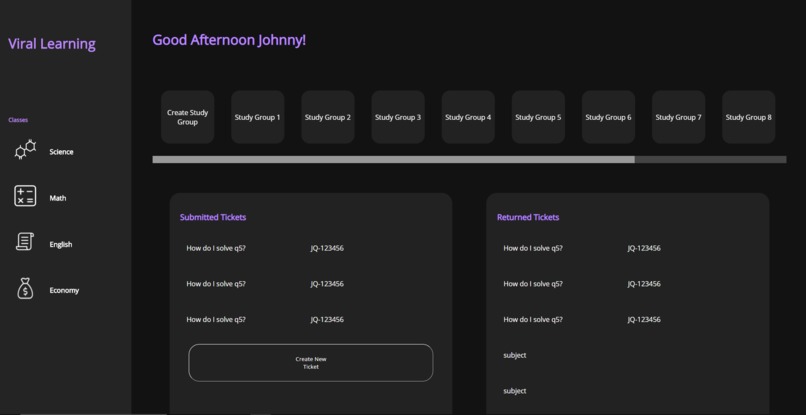This screenshot has width=806, height=415.
Task: Click the Create Study Group tile
Action: (x=188, y=117)
